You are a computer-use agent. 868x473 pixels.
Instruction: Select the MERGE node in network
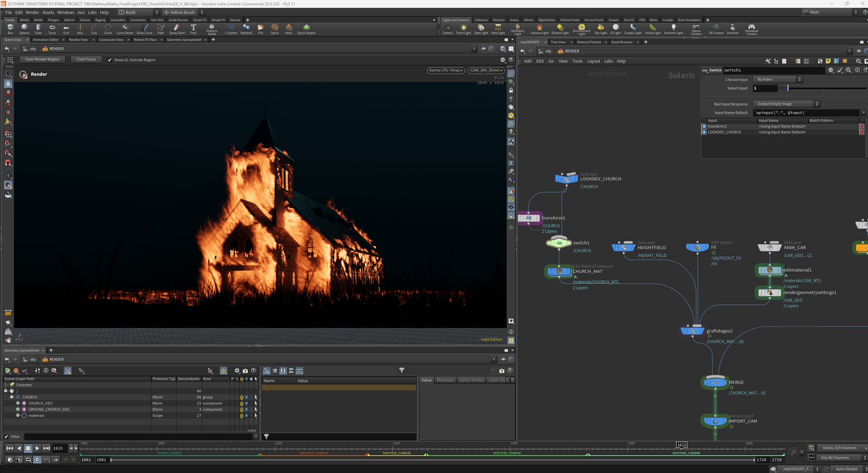pyautogui.click(x=715, y=383)
